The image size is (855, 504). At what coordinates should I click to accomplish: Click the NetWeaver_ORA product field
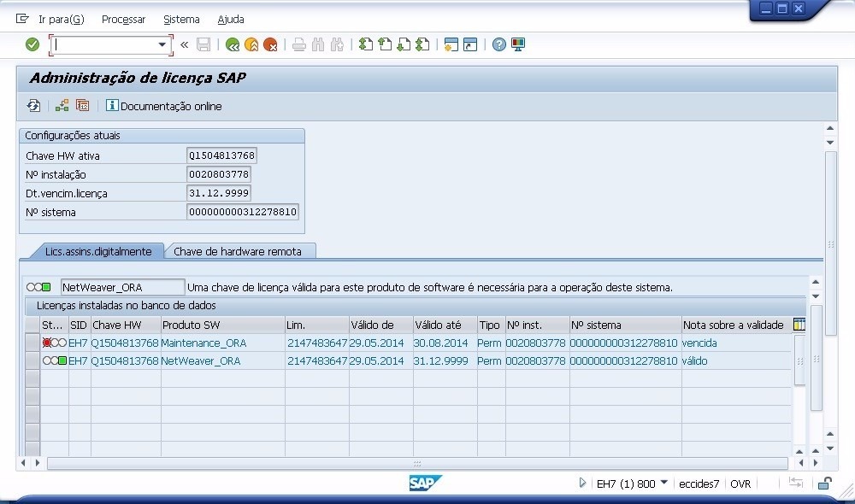pyautogui.click(x=122, y=287)
